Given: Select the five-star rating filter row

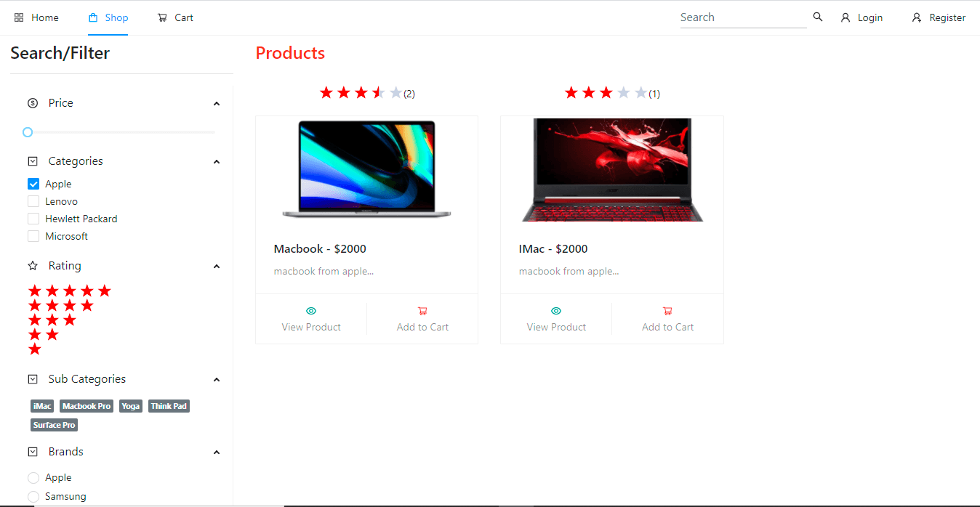Looking at the screenshot, I should [x=70, y=291].
